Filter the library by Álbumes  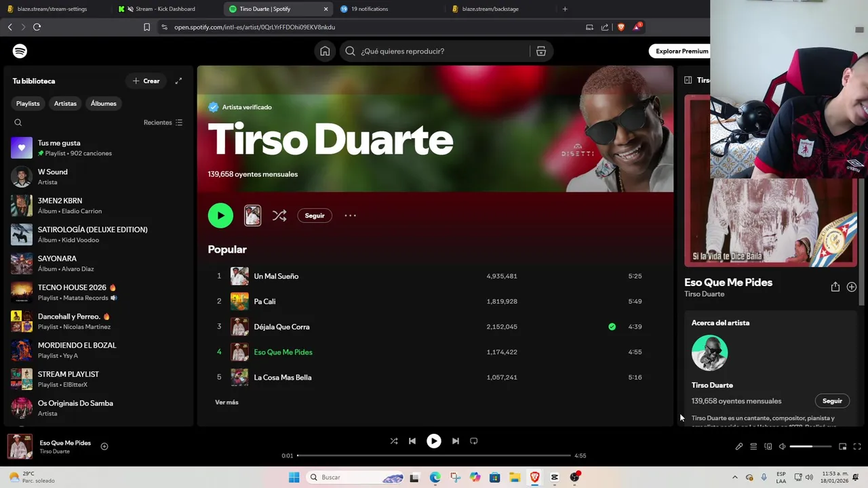tap(103, 104)
